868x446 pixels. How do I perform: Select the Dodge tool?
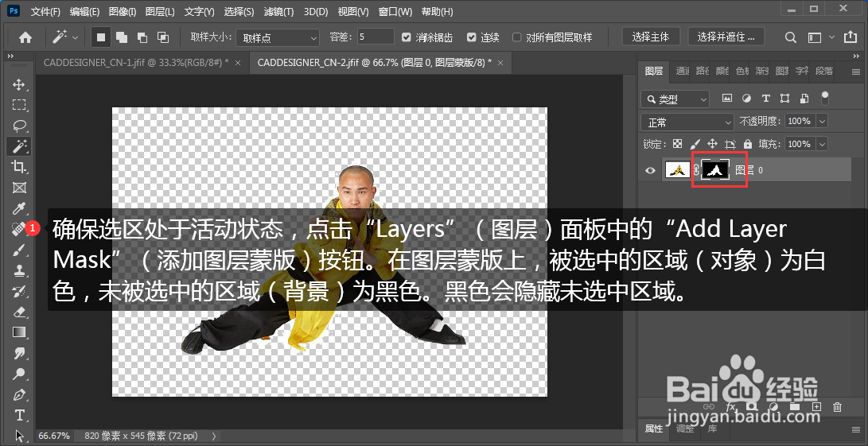[19, 374]
